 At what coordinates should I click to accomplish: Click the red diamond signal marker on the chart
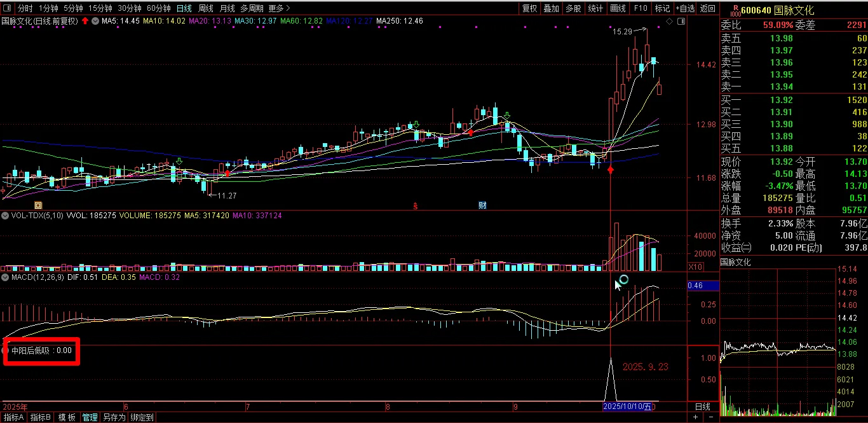(611, 170)
